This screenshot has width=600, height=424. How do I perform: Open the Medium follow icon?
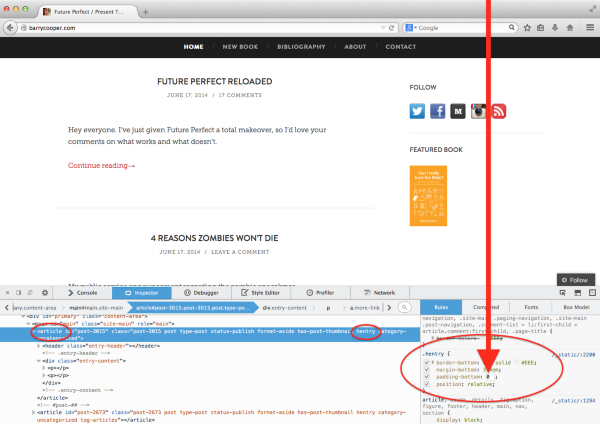(x=457, y=112)
